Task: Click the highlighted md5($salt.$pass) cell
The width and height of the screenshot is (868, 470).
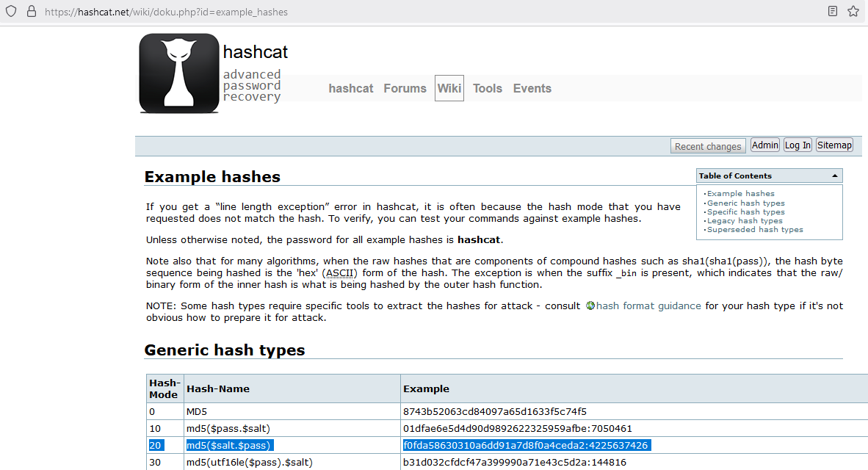Action: click(x=292, y=445)
